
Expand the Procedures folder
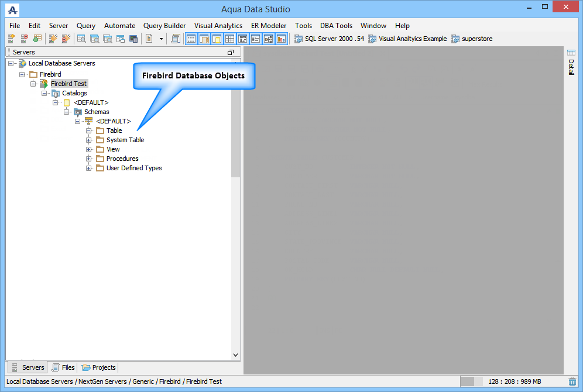tap(89, 159)
